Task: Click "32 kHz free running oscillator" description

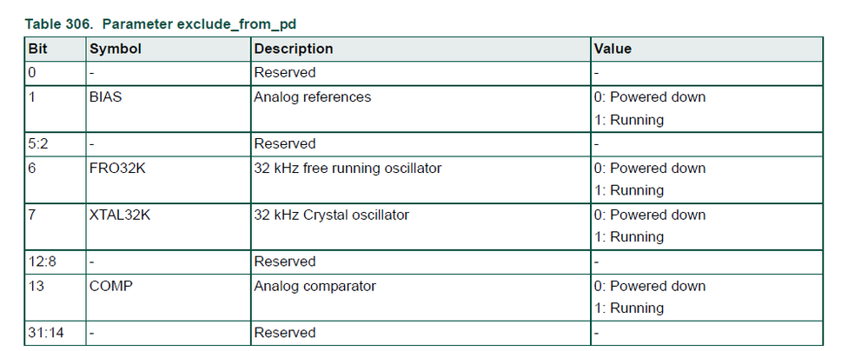Action: coord(348,168)
